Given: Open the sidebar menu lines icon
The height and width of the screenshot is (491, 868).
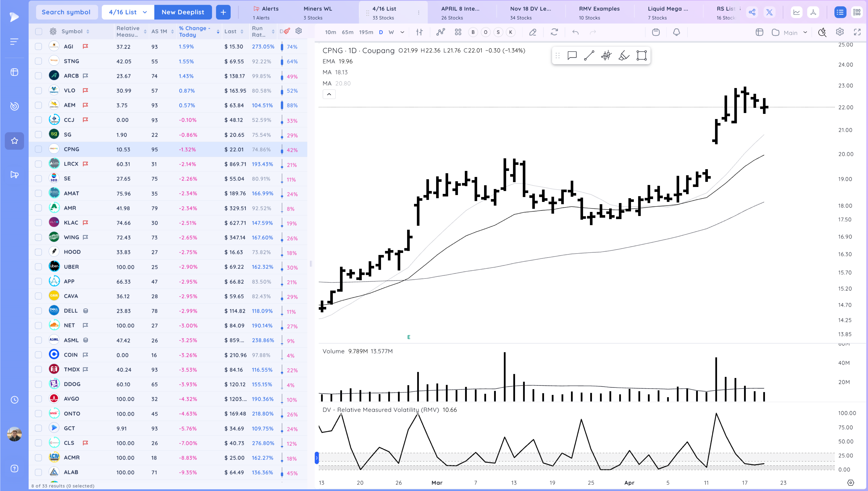Looking at the screenshot, I should coord(14,42).
